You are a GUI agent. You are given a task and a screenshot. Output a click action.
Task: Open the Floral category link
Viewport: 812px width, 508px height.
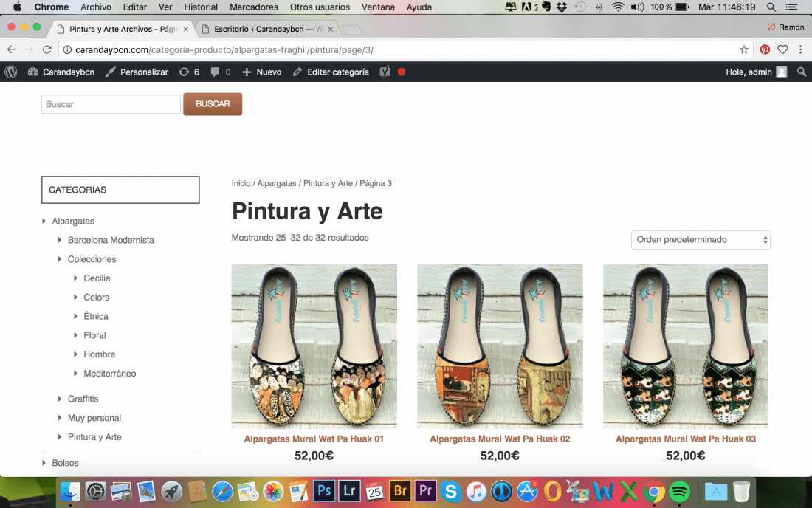94,335
